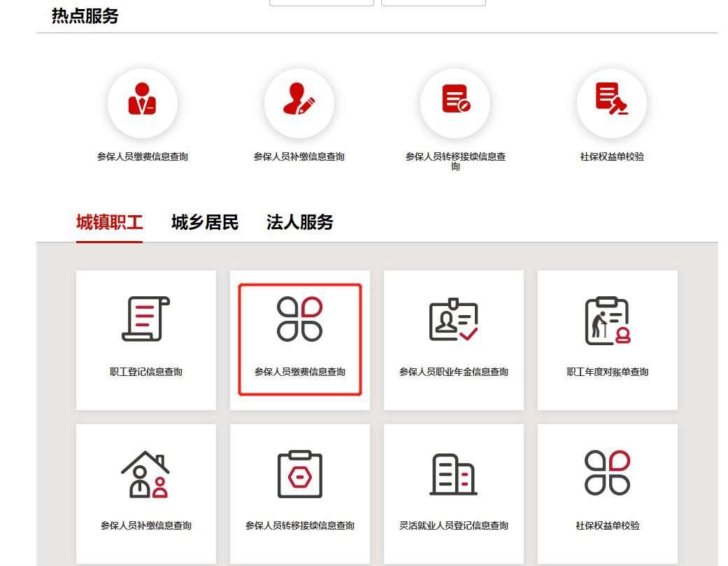728x566 pixels.
Task: Switch to the 法人服务 tab
Action: click(x=300, y=223)
